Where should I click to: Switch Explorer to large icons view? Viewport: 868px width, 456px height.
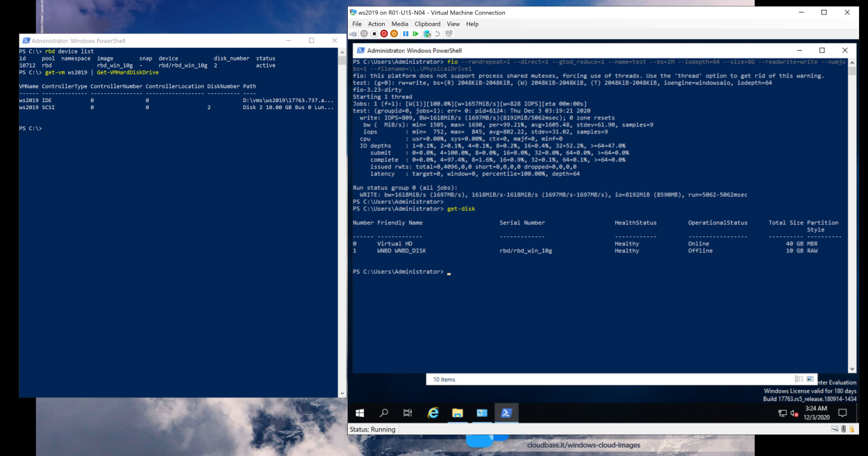[x=810, y=379]
